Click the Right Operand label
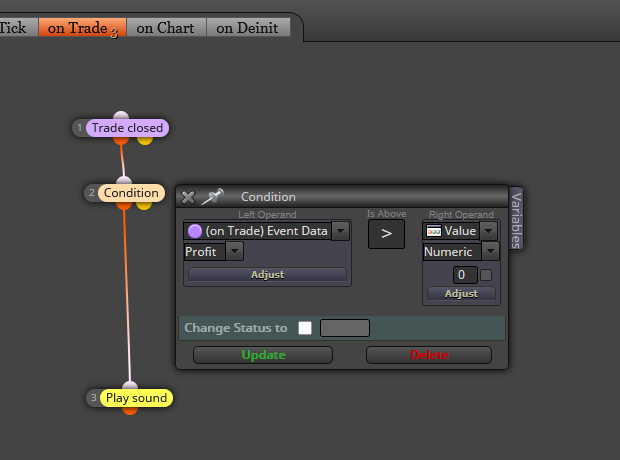620x460 pixels. (461, 214)
